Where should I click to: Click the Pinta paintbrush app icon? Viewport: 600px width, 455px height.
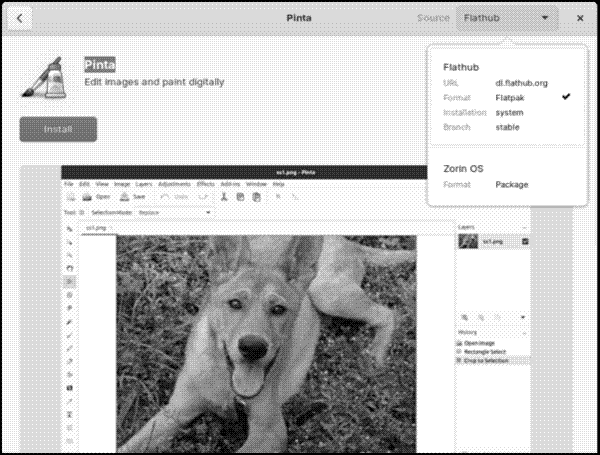pos(44,77)
